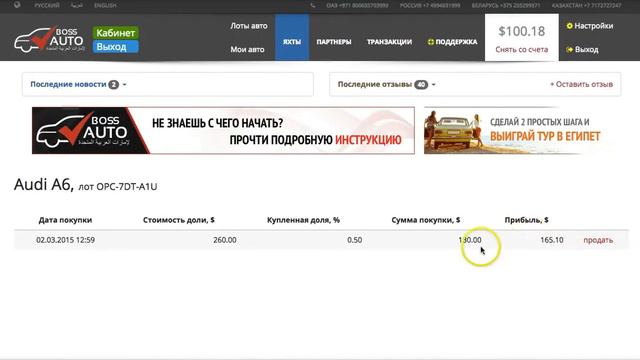The height and width of the screenshot is (360, 640).
Task: Click the support lifebuoy icon
Action: tap(430, 42)
